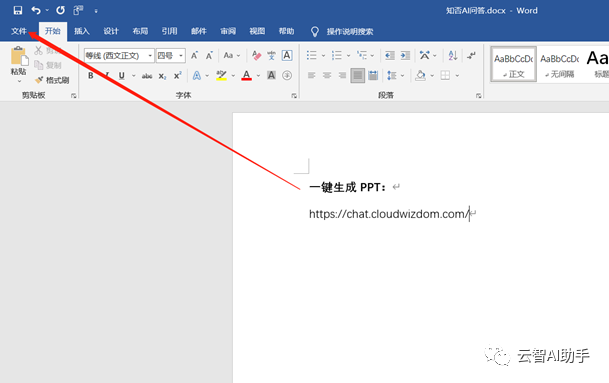
Task: Open the multilevel list button
Action: pyautogui.click(x=362, y=56)
